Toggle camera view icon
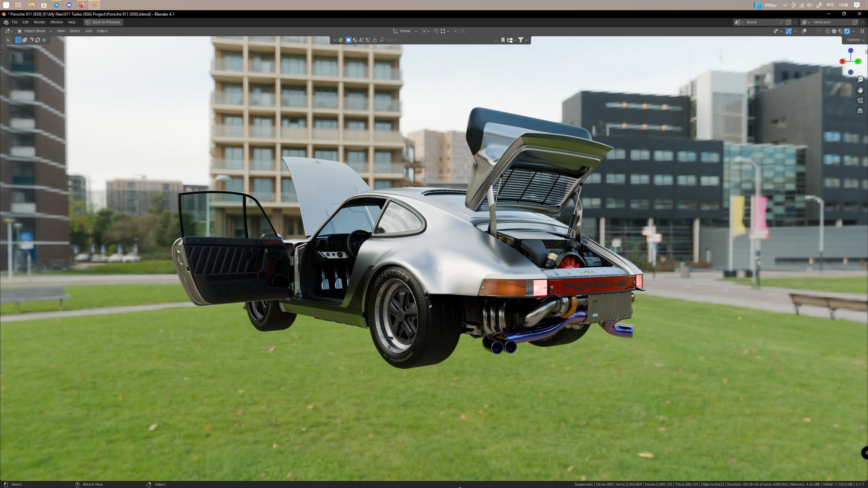 click(860, 100)
